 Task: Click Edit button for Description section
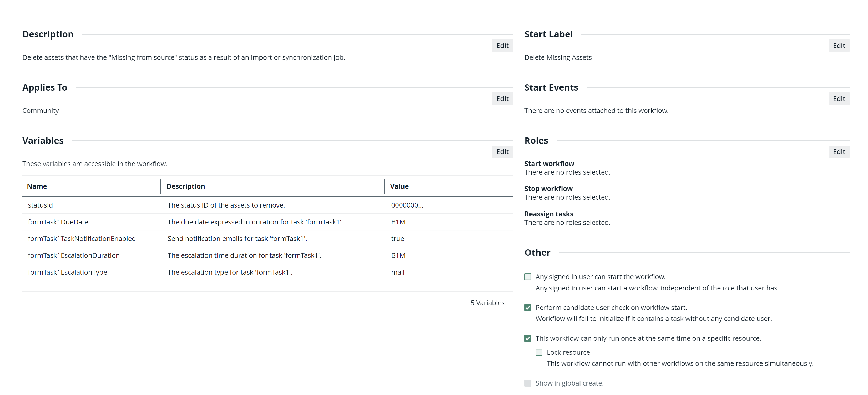pos(502,46)
